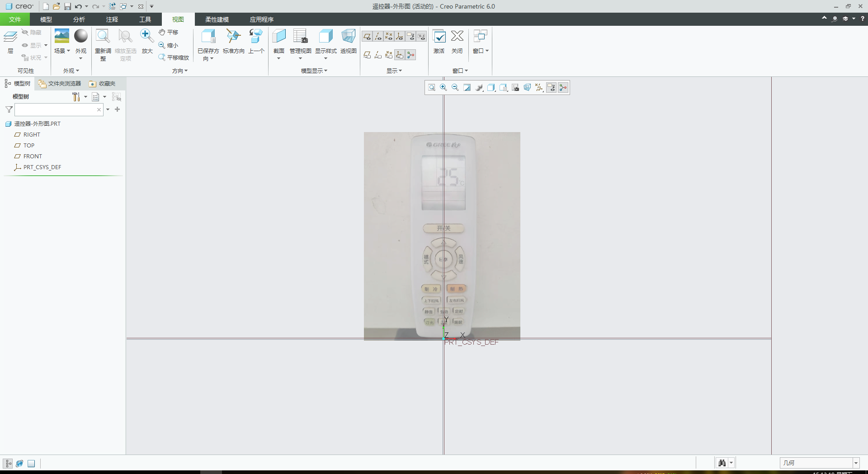Click 上一个 previous view icon
The width and height of the screenshot is (868, 474).
(x=256, y=37)
